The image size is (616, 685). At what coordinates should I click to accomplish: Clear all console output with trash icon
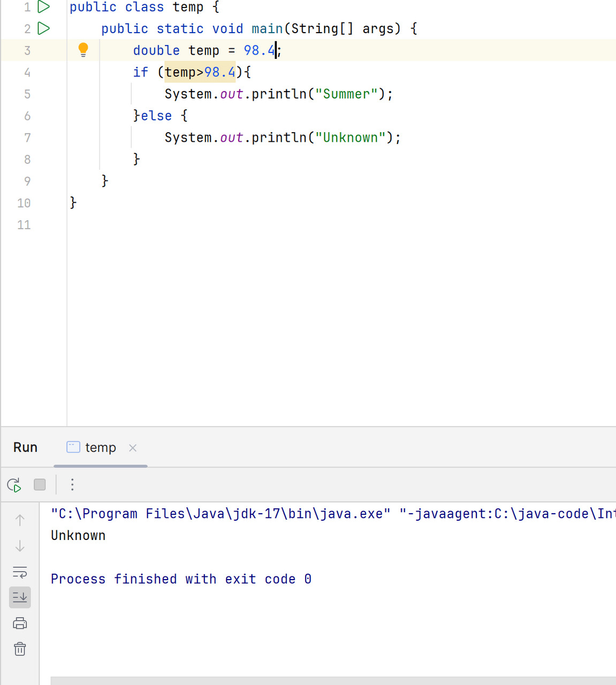20,649
